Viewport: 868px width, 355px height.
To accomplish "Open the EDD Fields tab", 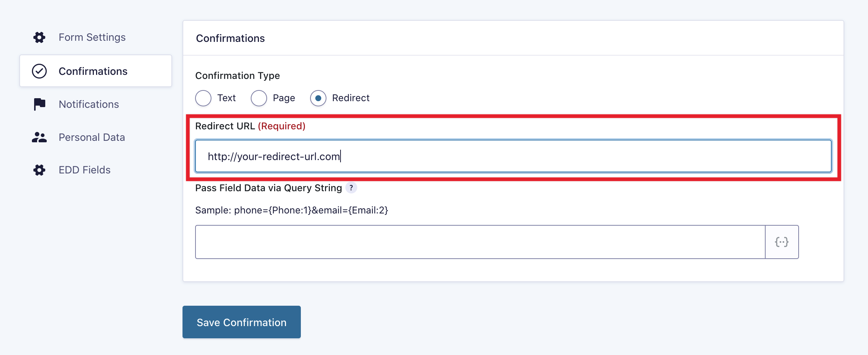I will point(85,170).
